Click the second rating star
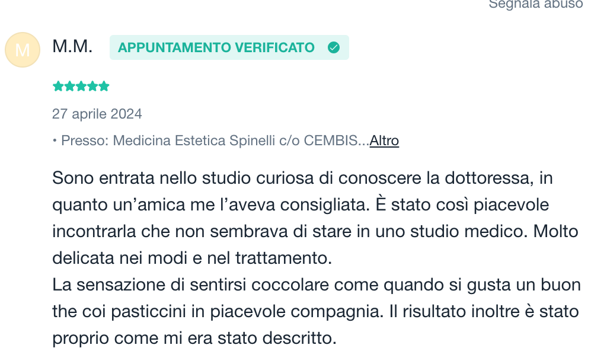607x364 pixels. tap(69, 87)
